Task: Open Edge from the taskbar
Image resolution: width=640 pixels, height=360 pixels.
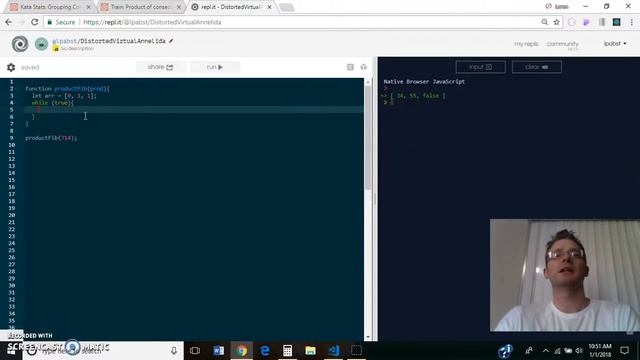Action: point(264,350)
